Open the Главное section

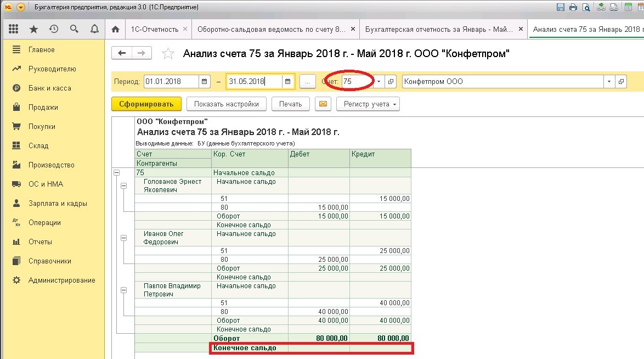[54, 50]
